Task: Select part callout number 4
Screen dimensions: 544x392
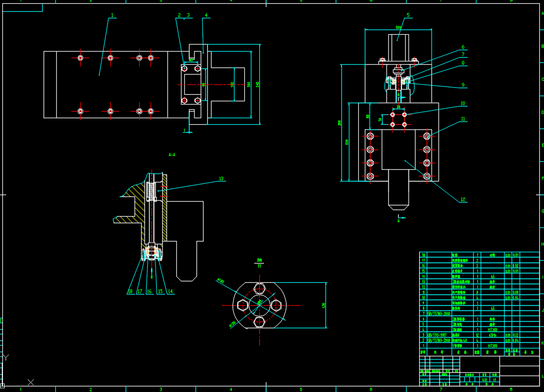Action: click(x=205, y=15)
